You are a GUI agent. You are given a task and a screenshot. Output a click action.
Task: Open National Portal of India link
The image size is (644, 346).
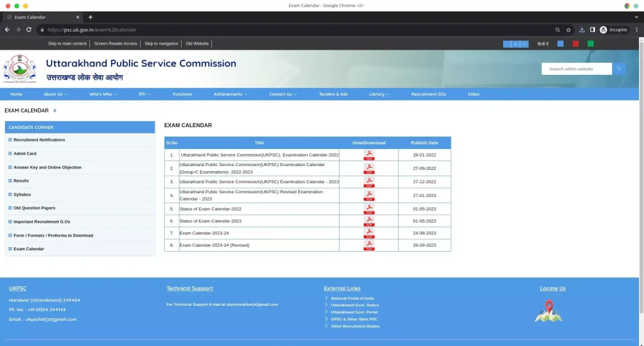(x=352, y=298)
